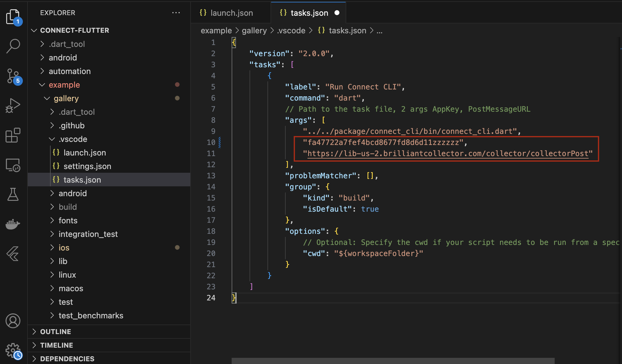Collapse the gallery folder

[x=109, y=98]
